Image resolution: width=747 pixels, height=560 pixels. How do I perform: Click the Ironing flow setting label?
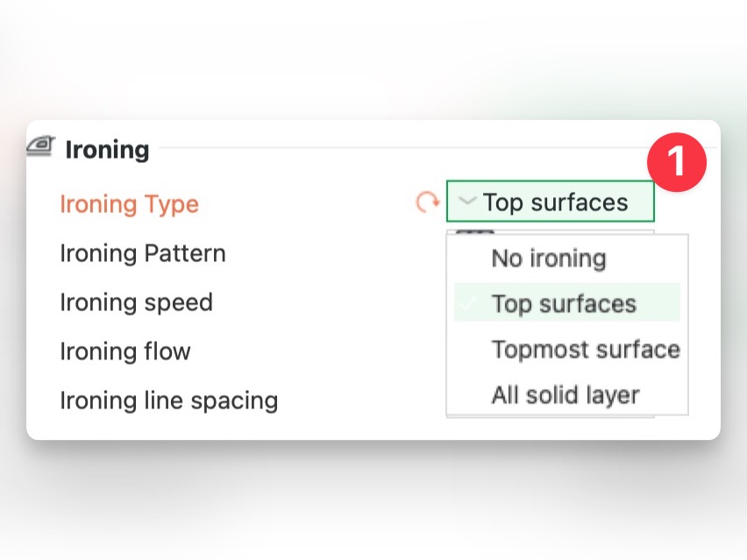point(125,351)
